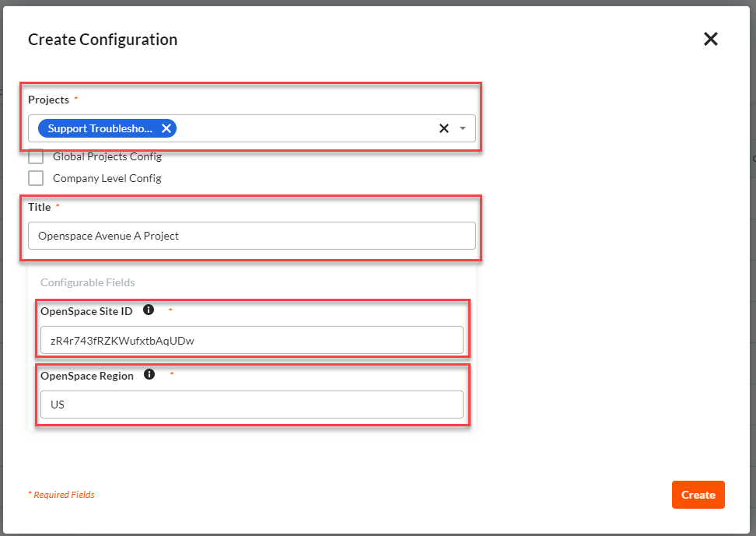The image size is (756, 536).
Task: Click the info icon beside OpenSpace Site ID
Action: point(149,309)
